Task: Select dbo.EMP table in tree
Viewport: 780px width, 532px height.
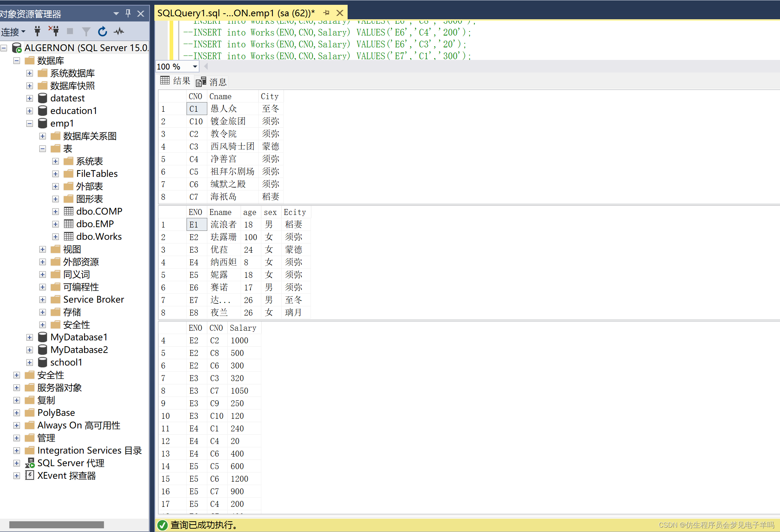Action: 95,224
